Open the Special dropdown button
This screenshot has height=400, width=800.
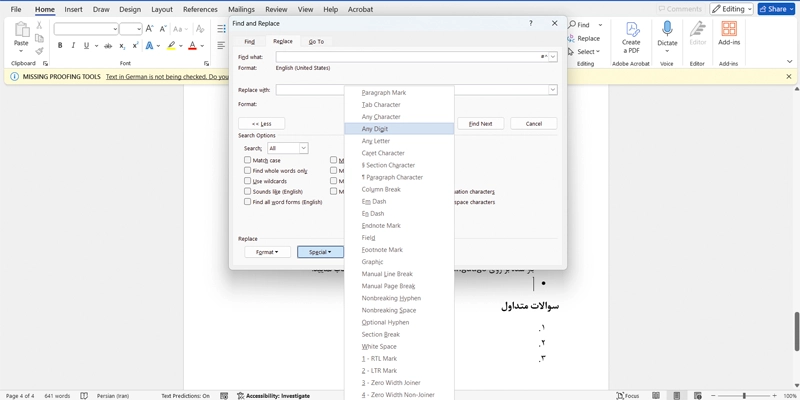pyautogui.click(x=320, y=252)
